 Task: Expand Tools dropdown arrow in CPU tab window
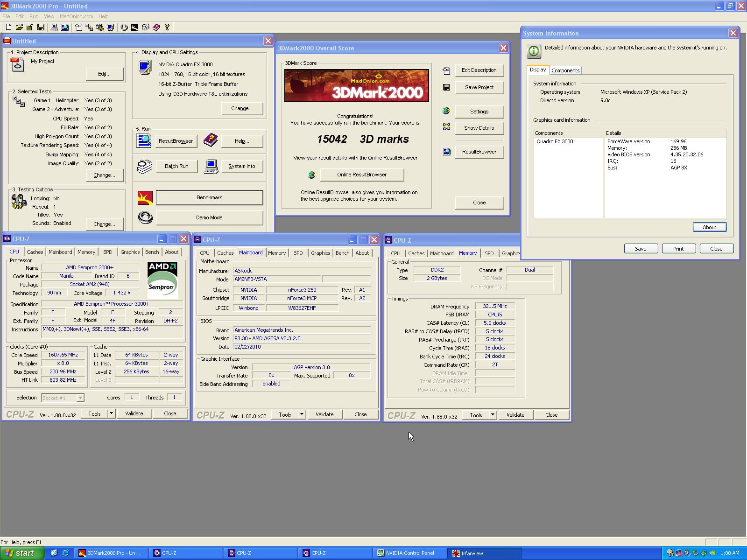click(111, 413)
